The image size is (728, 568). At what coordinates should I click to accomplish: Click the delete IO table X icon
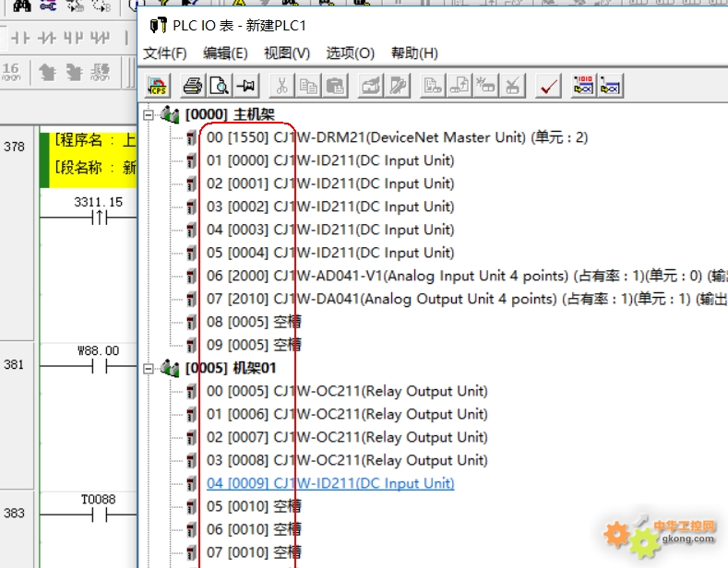(x=513, y=86)
